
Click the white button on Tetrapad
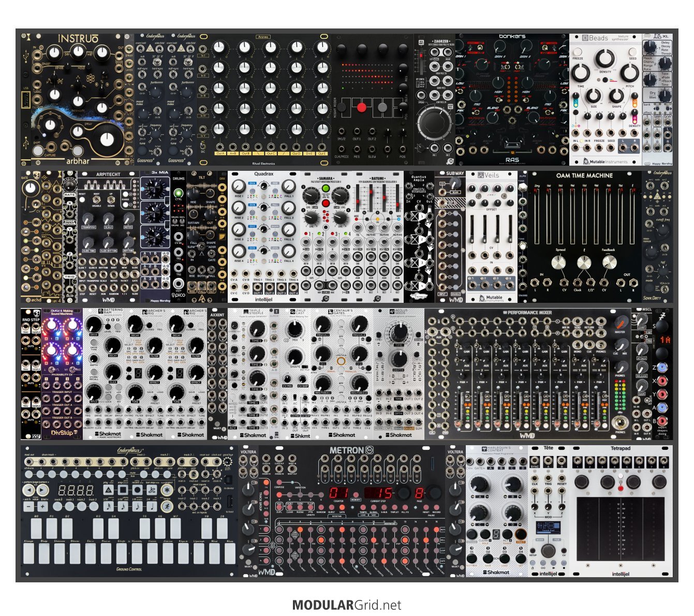tap(621, 476)
